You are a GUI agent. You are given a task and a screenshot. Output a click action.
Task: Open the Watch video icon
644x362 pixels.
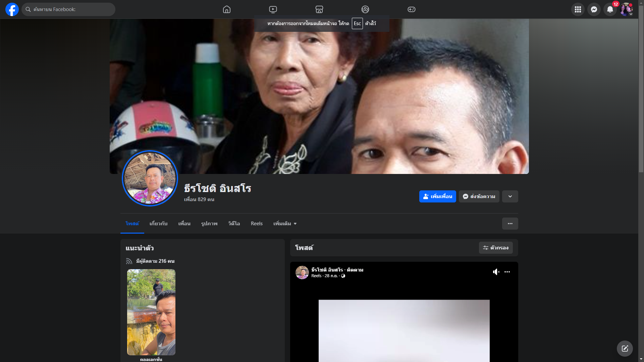[273, 9]
